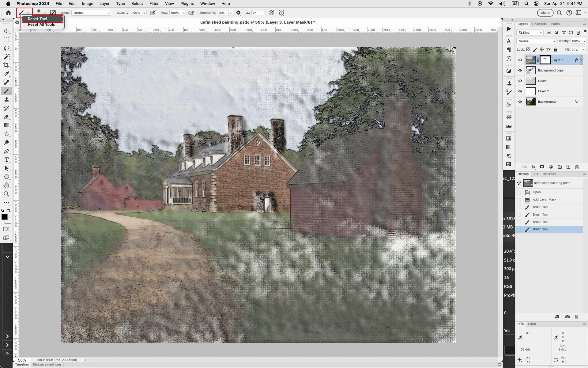The image size is (588, 368).
Task: Select the Zoom tool
Action: (x=6, y=194)
